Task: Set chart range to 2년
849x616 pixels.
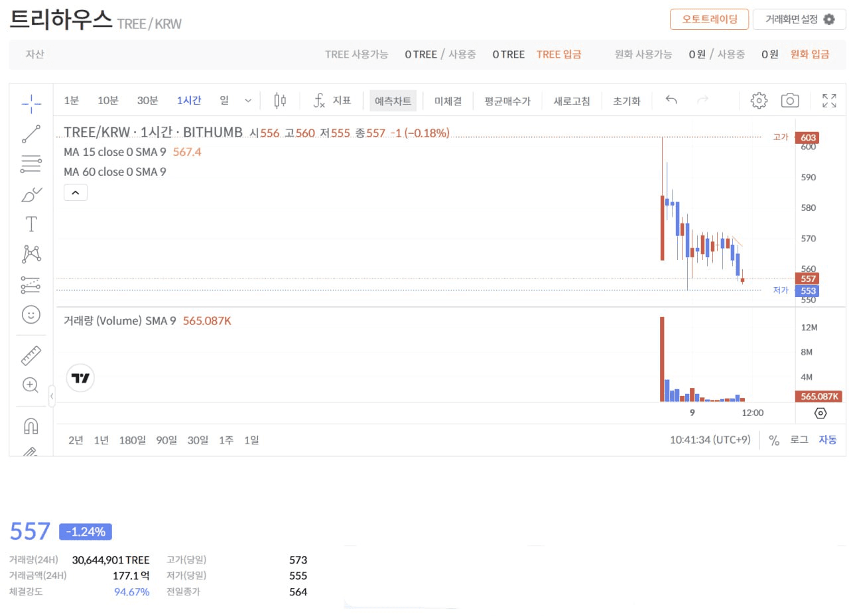Action: (x=76, y=440)
